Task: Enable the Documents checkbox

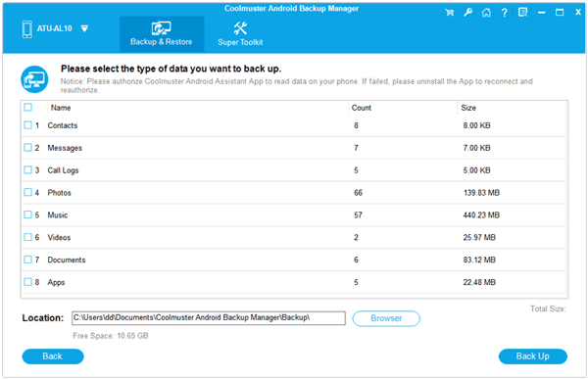Action: [28, 260]
